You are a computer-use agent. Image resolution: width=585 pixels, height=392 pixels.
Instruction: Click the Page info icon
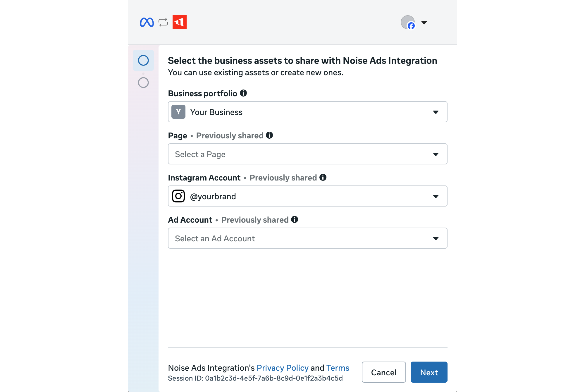[269, 135]
